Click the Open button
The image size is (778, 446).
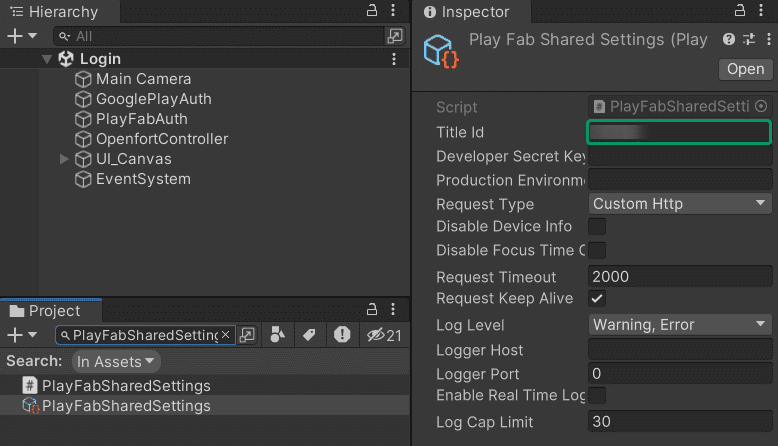tap(745, 69)
